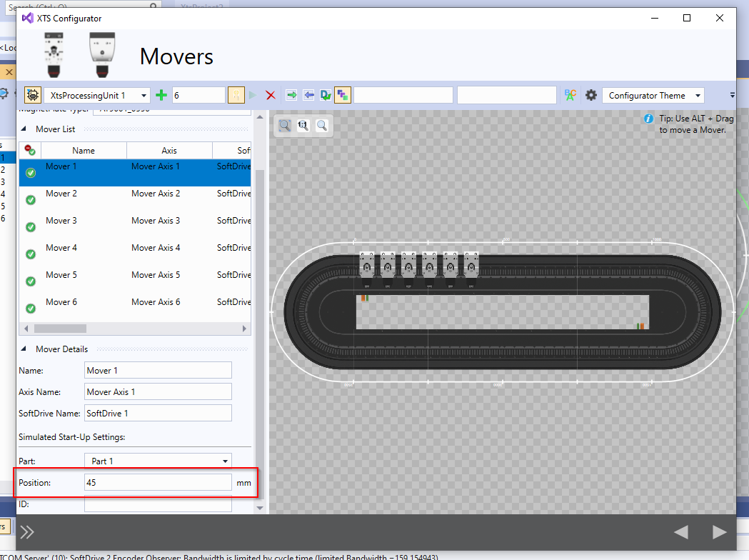Click the second empty toolbar text field
The image size is (749, 560).
(x=507, y=95)
